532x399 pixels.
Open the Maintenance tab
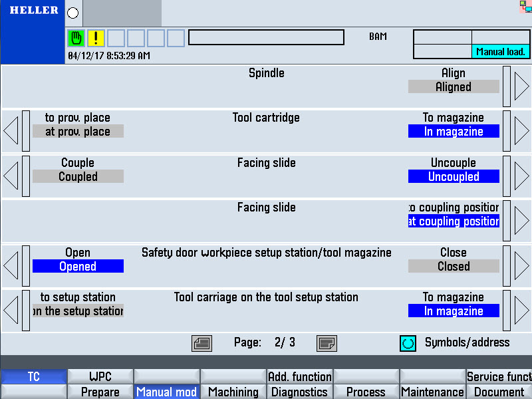pos(432,392)
